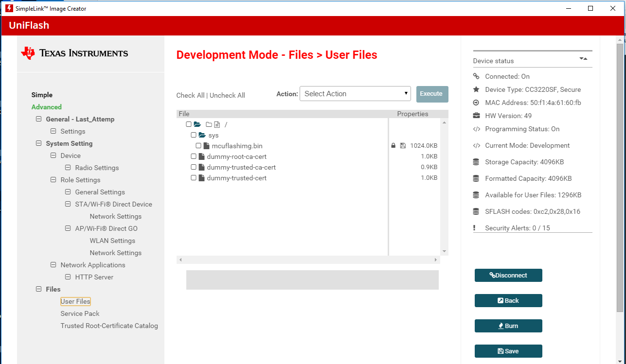The height and width of the screenshot is (364, 626).
Task: Click the file list scroll down arrow
Action: point(444,251)
